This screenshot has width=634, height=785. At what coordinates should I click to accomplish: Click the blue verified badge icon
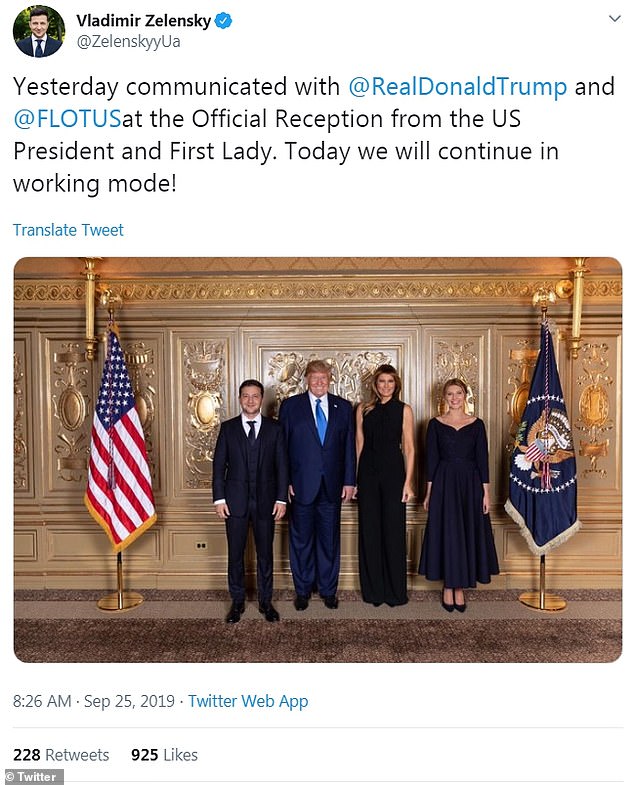coord(222,20)
